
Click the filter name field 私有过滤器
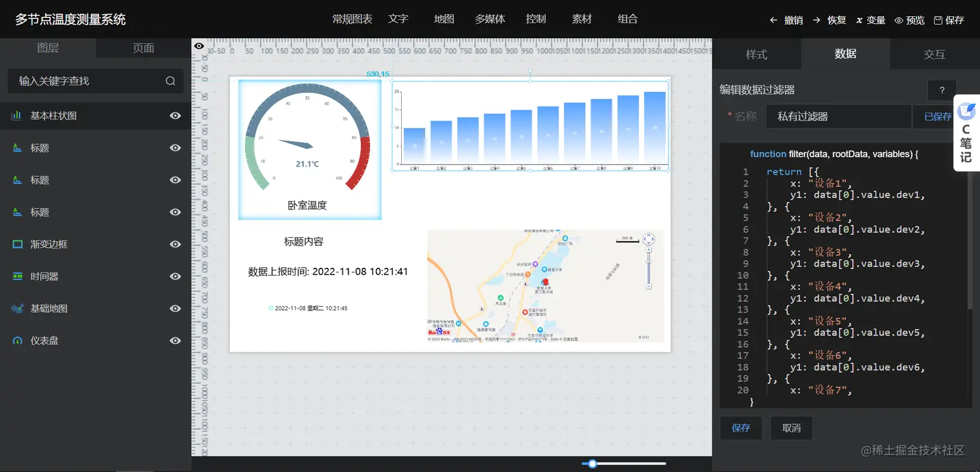click(x=839, y=117)
